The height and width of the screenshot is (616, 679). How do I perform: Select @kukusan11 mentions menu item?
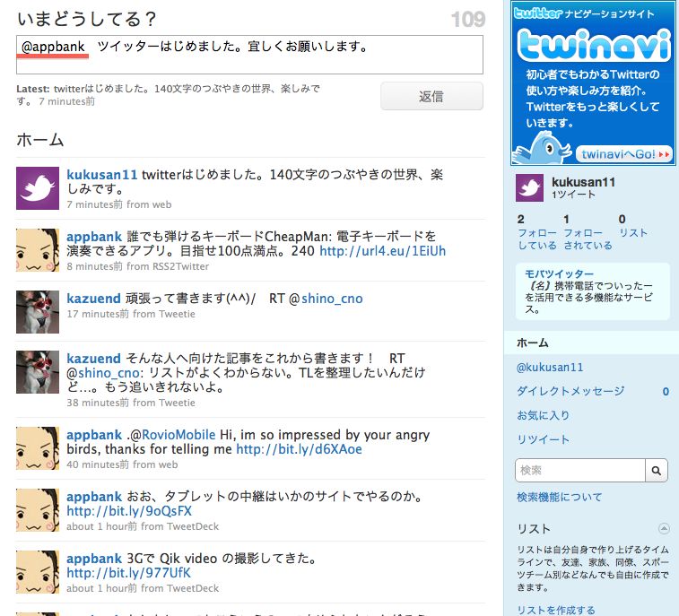pyautogui.click(x=550, y=368)
